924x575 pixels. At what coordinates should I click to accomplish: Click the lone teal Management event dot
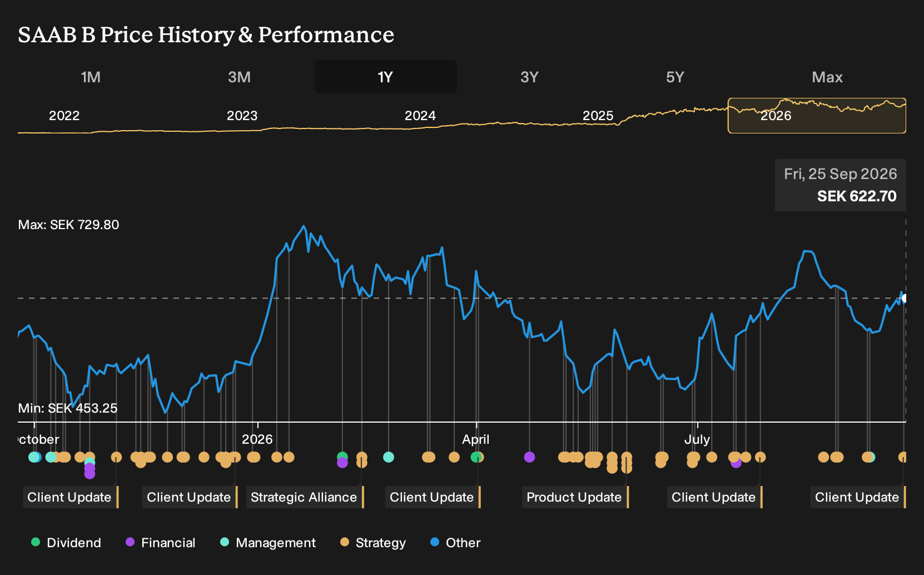pos(389,457)
